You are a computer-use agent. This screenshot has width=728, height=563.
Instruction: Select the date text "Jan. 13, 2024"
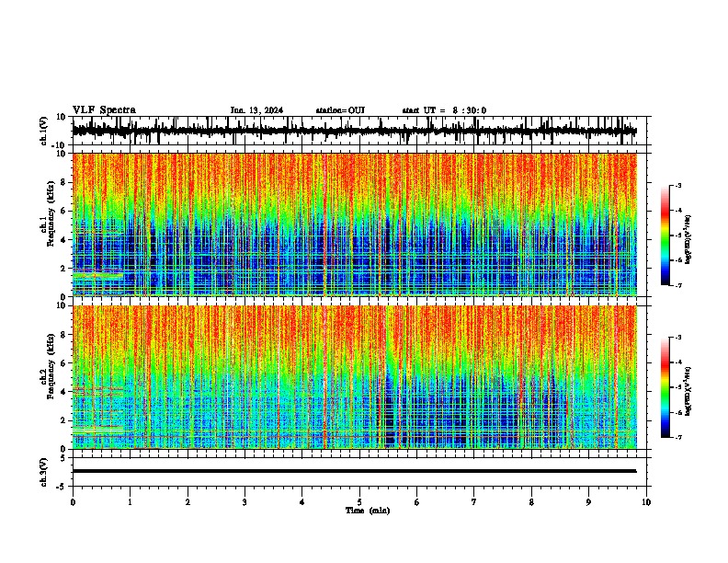pyautogui.click(x=256, y=110)
